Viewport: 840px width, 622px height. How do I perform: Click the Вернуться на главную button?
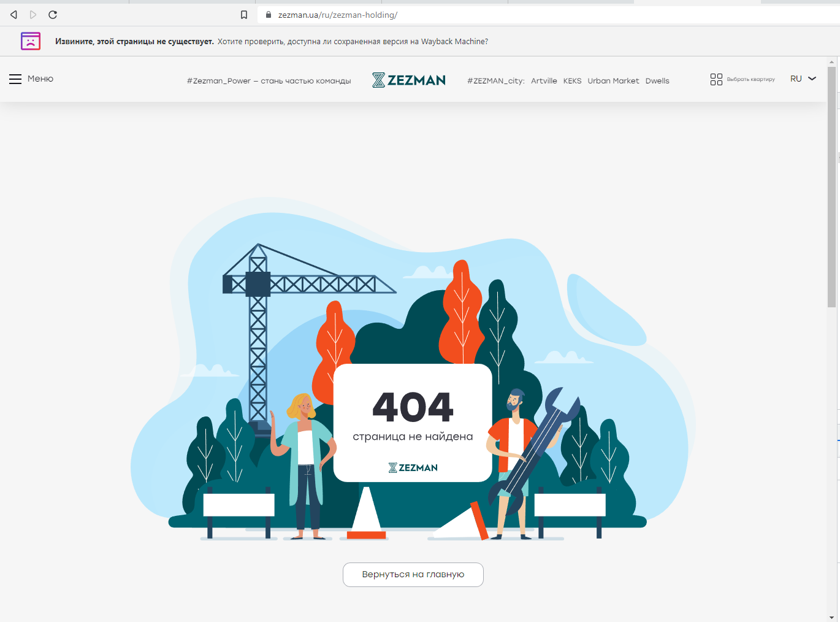point(413,575)
